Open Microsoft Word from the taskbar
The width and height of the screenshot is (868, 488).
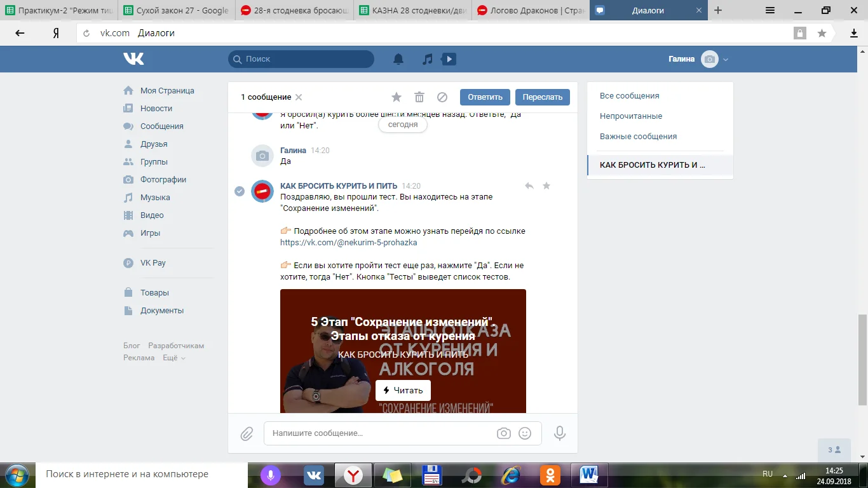(590, 475)
